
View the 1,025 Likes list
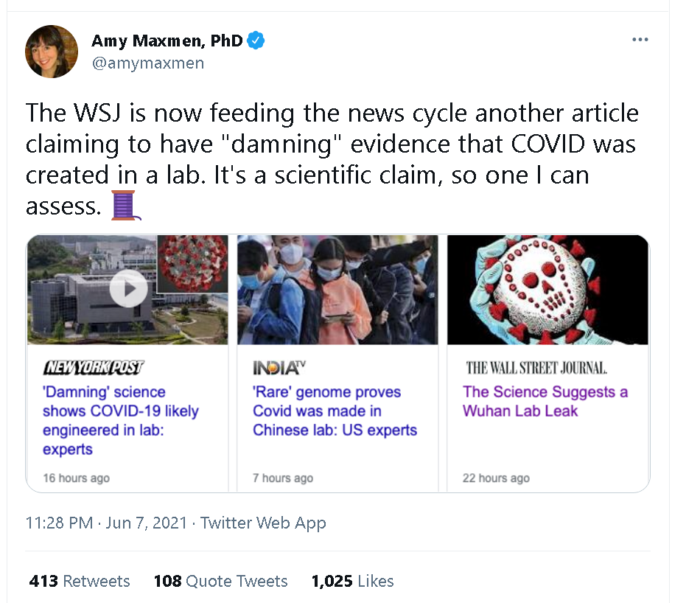pyautogui.click(x=352, y=581)
